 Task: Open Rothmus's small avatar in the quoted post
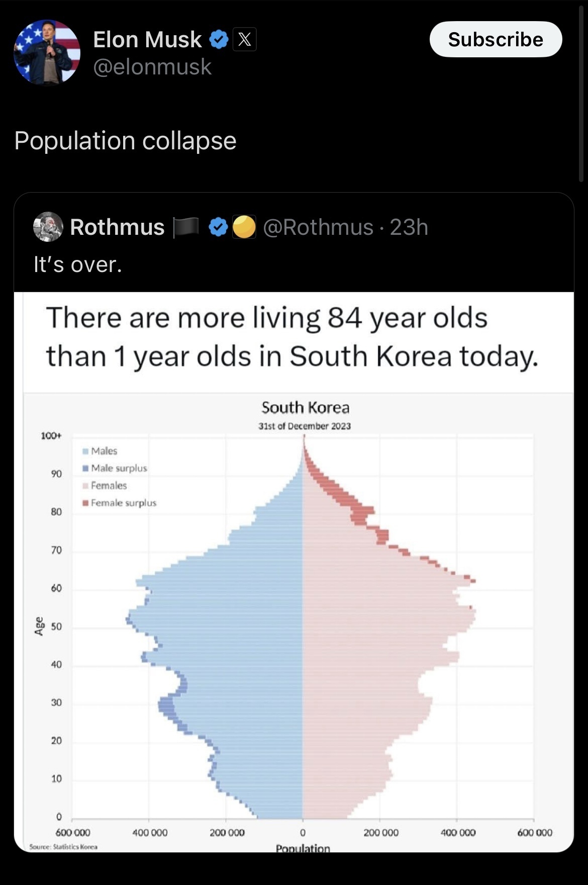click(x=48, y=227)
